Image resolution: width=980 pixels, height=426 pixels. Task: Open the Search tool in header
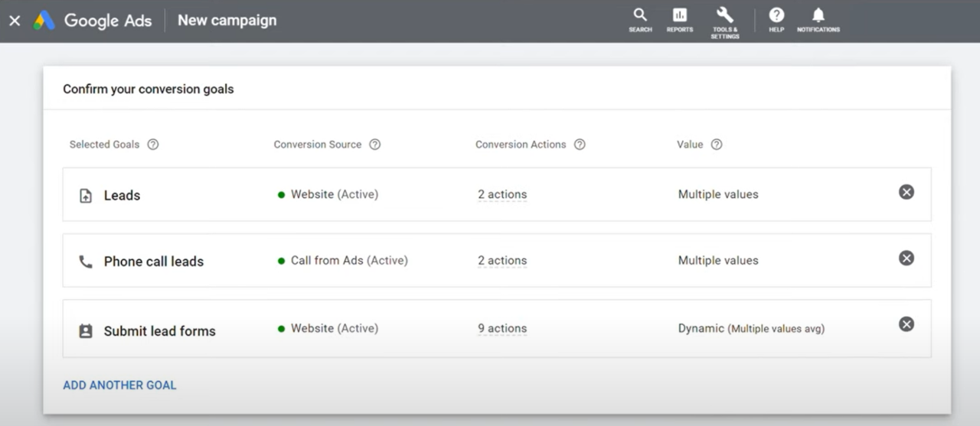[640, 19]
